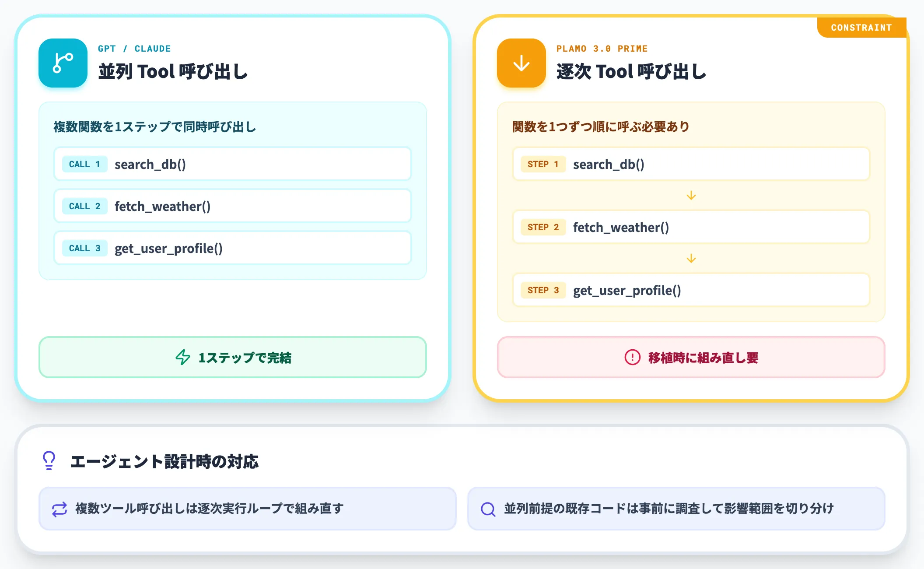Click the magnifier icon in the 並列前提 tip

point(488,509)
